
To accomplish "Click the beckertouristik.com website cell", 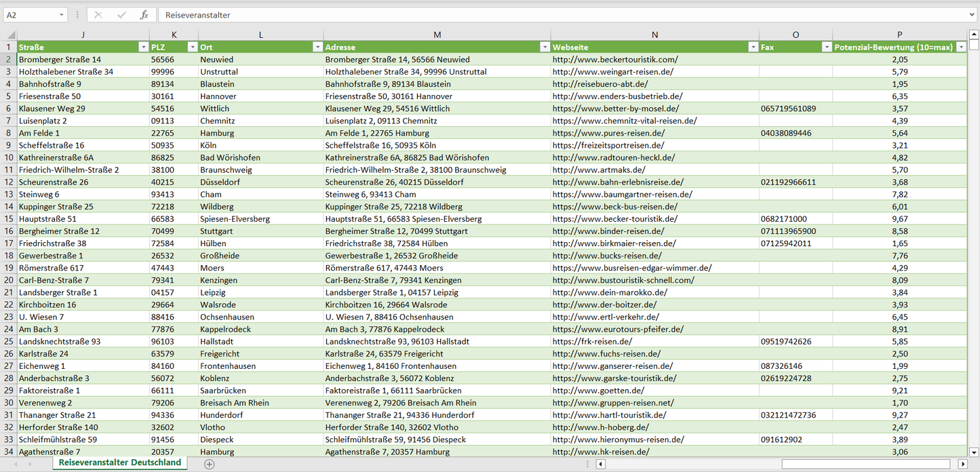I will tap(614, 60).
